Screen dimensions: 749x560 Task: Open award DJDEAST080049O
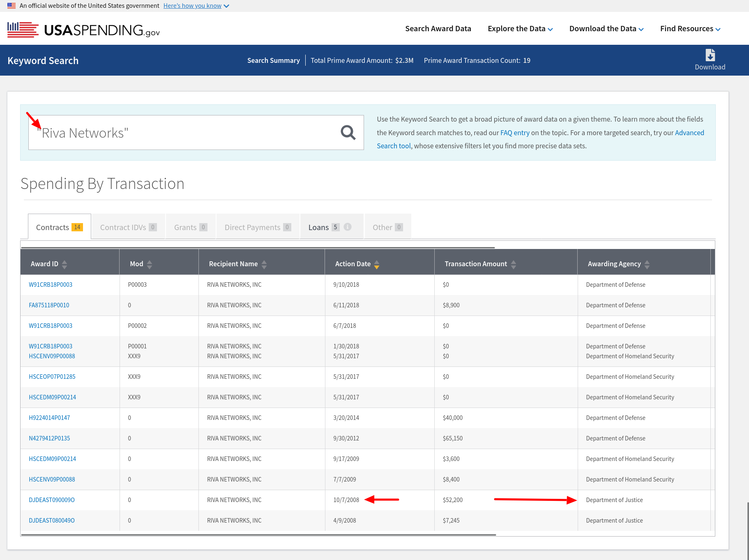pyautogui.click(x=52, y=521)
